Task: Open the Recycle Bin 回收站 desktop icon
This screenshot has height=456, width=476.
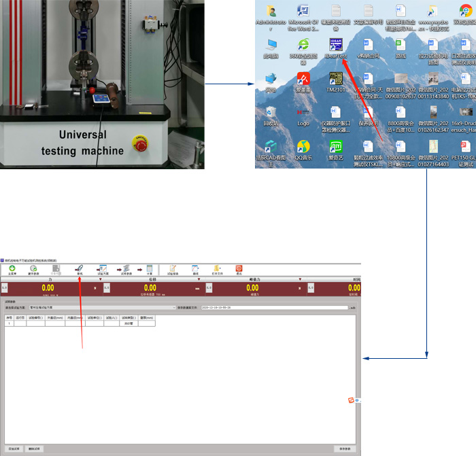Action: click(x=271, y=114)
